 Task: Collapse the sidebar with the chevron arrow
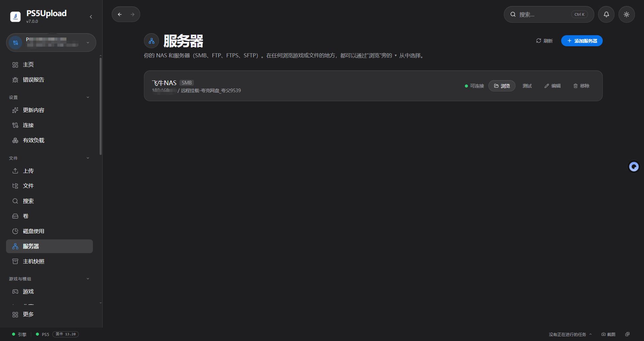pos(91,17)
